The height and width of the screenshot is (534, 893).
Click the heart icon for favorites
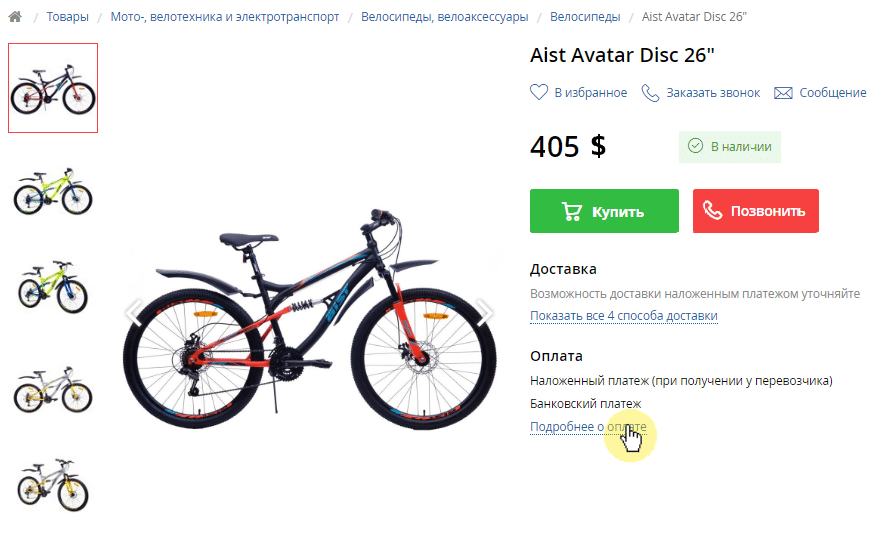pyautogui.click(x=539, y=92)
